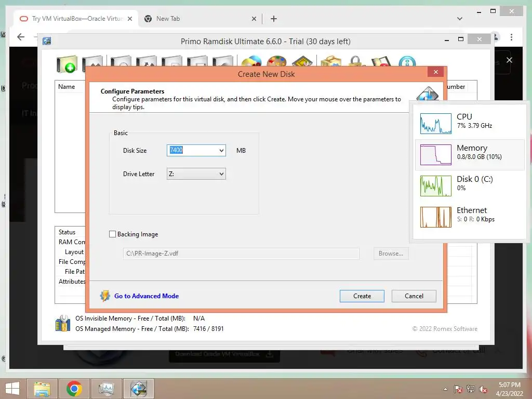
Task: Click the paint palette icon in Primo Ramdisk toolbar
Action: [276, 61]
